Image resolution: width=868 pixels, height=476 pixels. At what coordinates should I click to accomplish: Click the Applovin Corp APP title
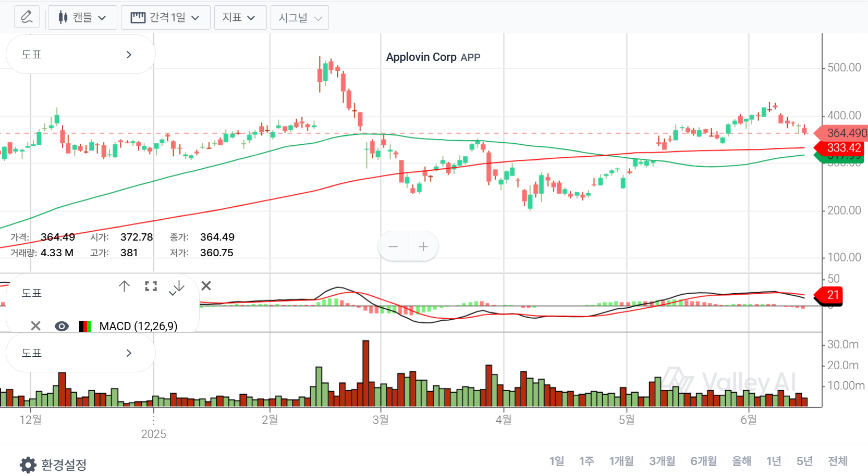(x=433, y=57)
